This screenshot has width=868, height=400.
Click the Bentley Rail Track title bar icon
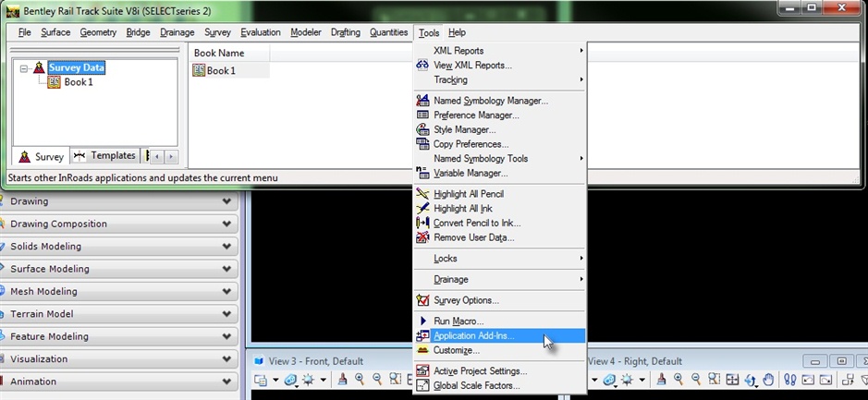click(13, 11)
